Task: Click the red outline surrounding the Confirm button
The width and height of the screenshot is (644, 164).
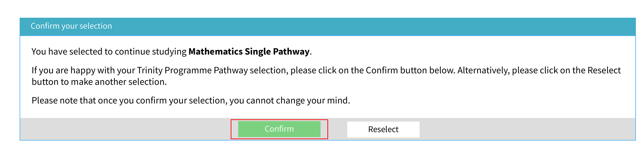Action: [279, 120]
